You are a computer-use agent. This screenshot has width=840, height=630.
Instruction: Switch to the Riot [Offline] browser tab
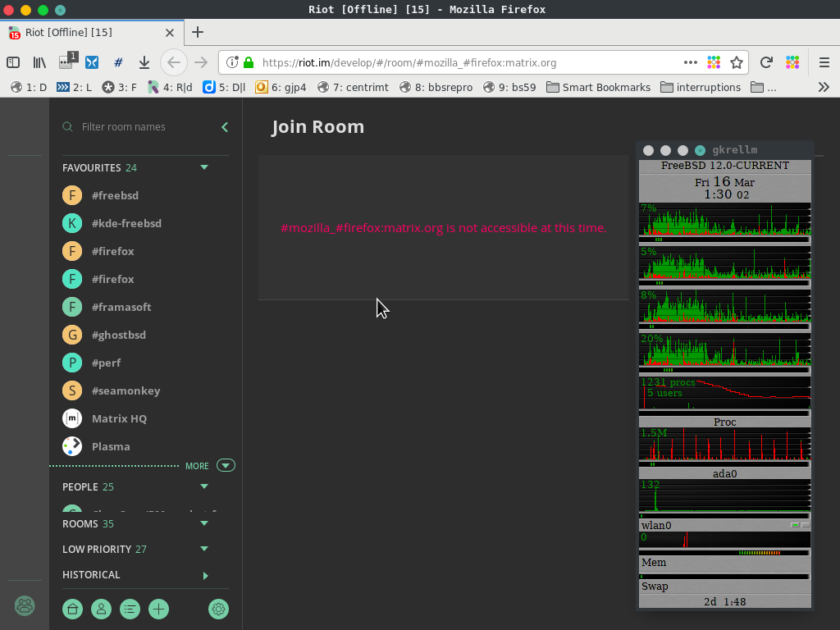90,33
